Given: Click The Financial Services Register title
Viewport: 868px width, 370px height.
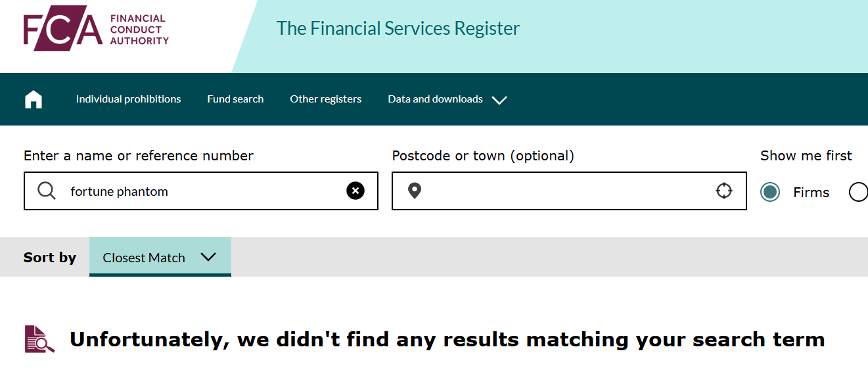Looking at the screenshot, I should 398,29.
